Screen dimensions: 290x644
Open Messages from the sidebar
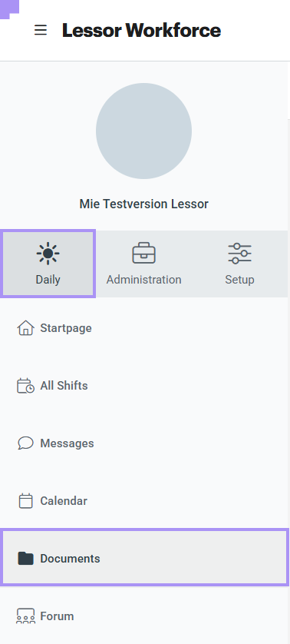click(x=144, y=443)
